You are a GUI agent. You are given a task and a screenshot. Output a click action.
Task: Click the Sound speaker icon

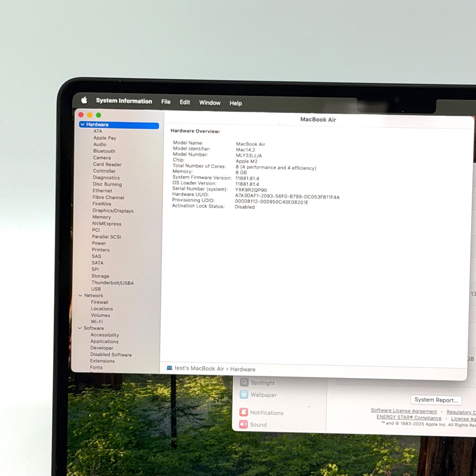pyautogui.click(x=243, y=424)
